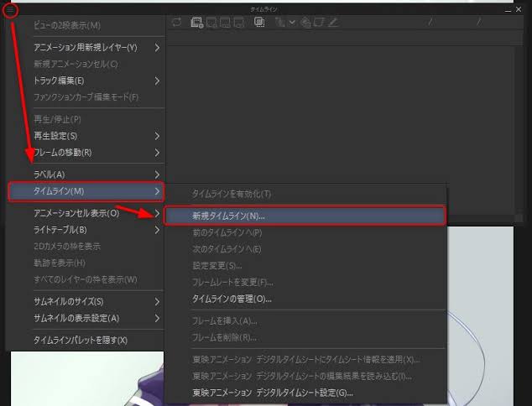532x406 pixels.
Task: Open the keyframe interpolation dropdown arrow
Action: tap(292, 23)
